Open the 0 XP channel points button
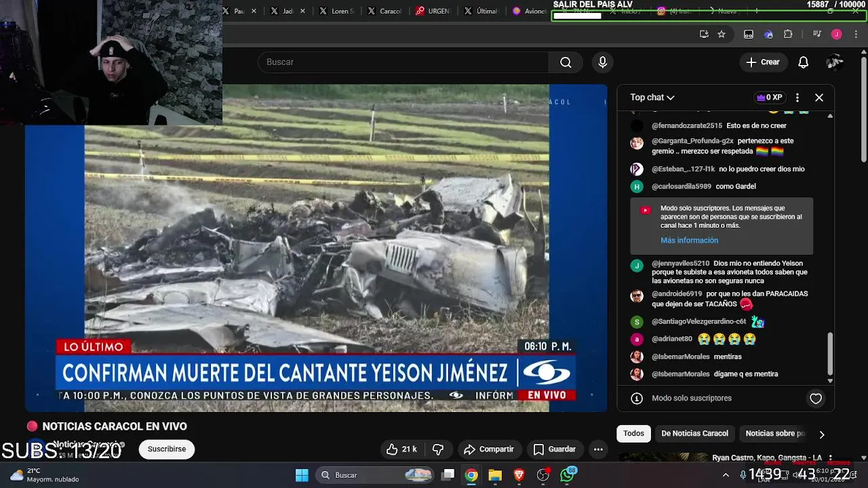The height and width of the screenshot is (488, 868). coord(769,98)
